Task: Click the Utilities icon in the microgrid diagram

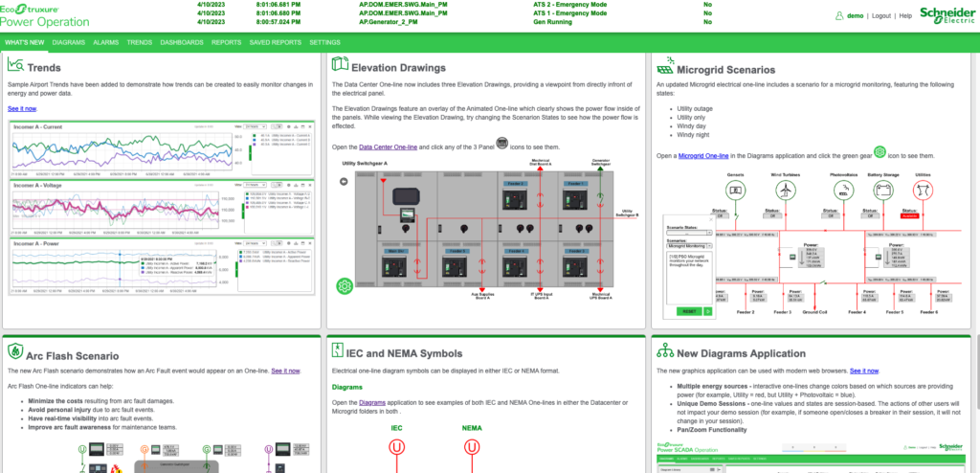Action: click(x=922, y=191)
